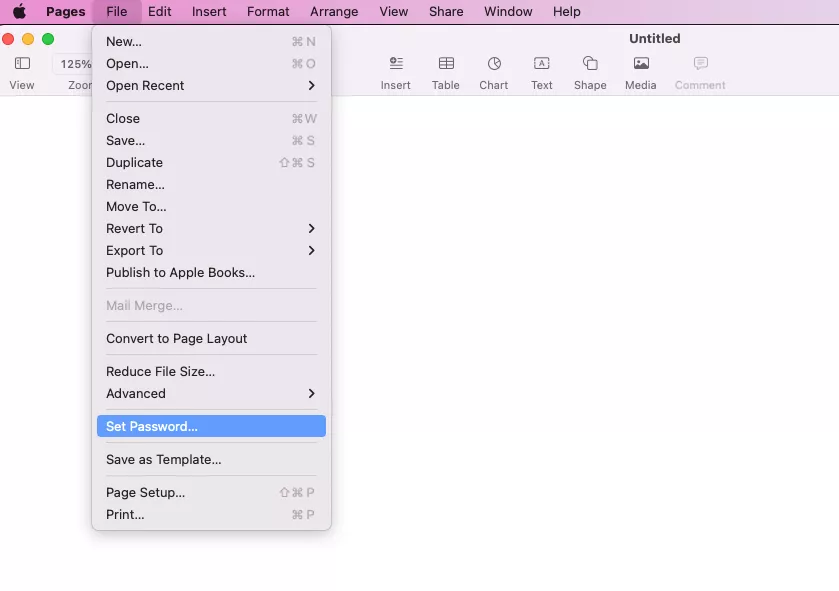The image size is (839, 591).
Task: Choose Rename... in the File menu
Action: pos(211,185)
